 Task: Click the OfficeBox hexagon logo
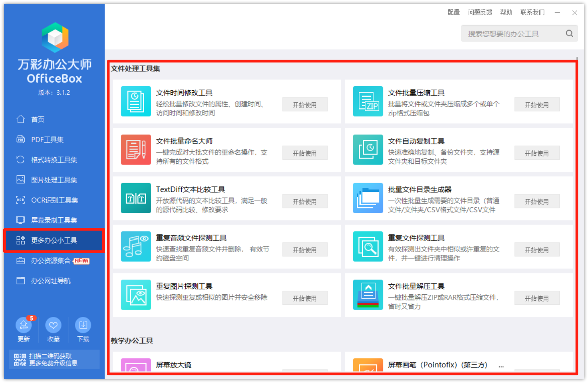pos(55,37)
